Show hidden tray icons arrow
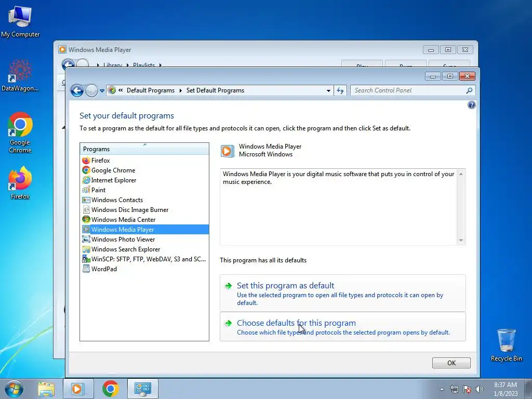The image size is (532, 399). point(442,389)
